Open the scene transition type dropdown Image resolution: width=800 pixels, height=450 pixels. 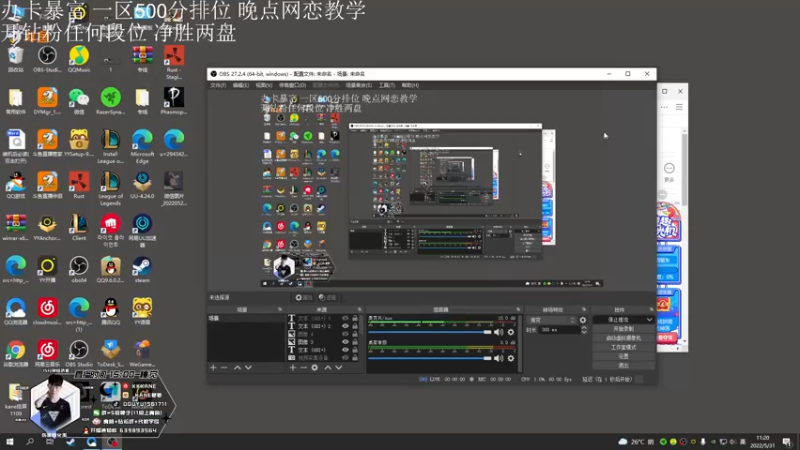coord(552,320)
